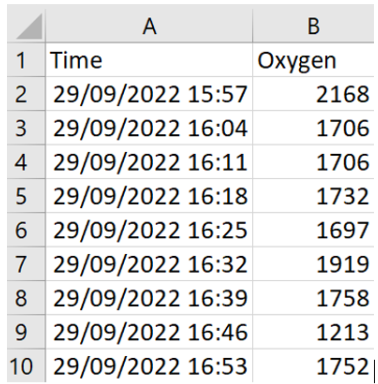
Task: Select oxygen value 2168
Action: pos(313,94)
